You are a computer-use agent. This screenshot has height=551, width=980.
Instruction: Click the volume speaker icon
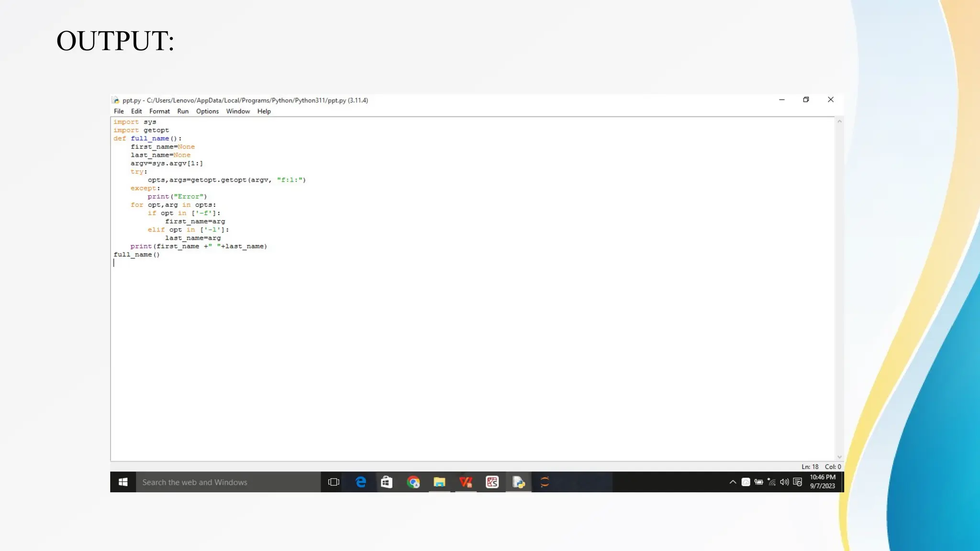coord(784,482)
